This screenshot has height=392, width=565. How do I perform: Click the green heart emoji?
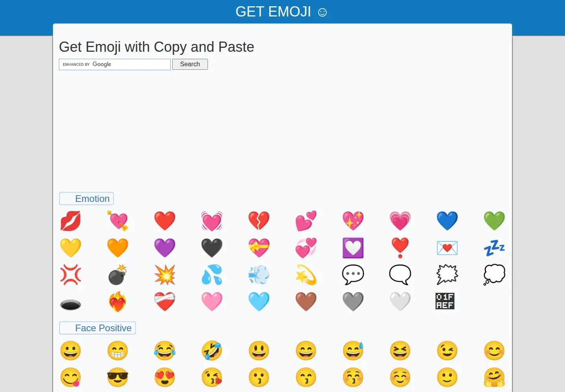pos(494,221)
